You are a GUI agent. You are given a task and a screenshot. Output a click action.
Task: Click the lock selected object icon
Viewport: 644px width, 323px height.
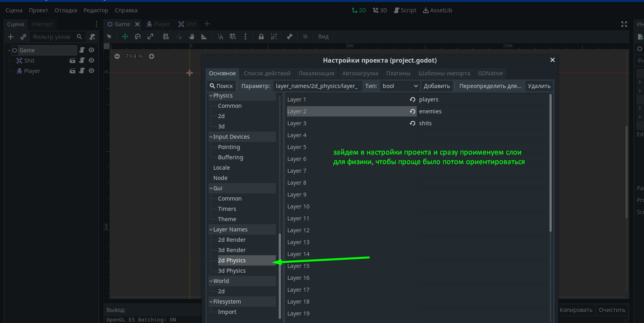pyautogui.click(x=261, y=36)
